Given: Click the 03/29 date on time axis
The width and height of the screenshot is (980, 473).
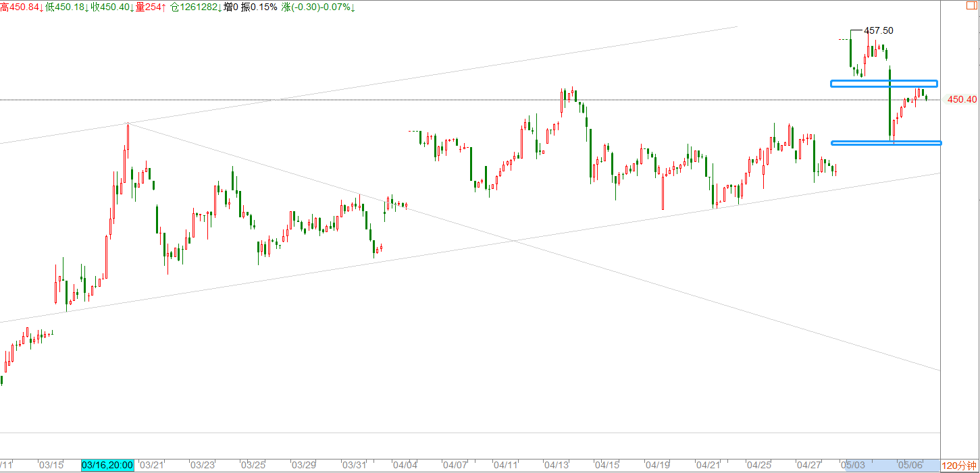Looking at the screenshot, I should point(304,466).
